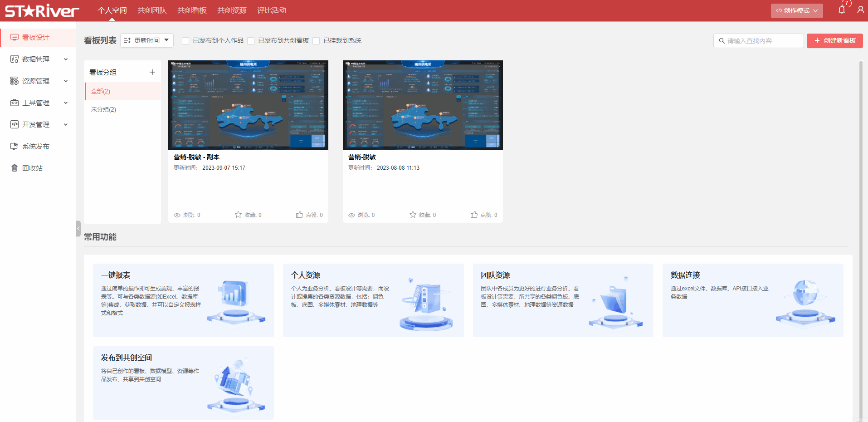868x422 pixels.
Task: Add a new dashboard group with plus icon
Action: [152, 72]
